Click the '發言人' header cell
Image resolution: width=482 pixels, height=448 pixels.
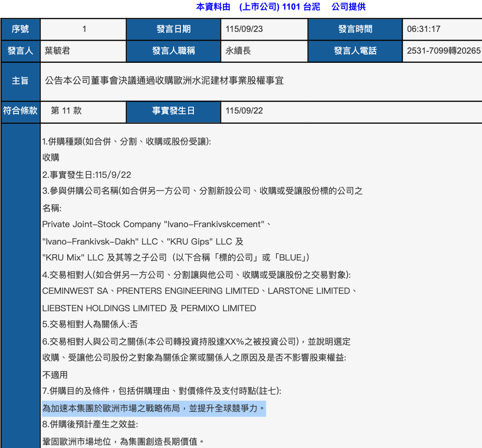20,51
